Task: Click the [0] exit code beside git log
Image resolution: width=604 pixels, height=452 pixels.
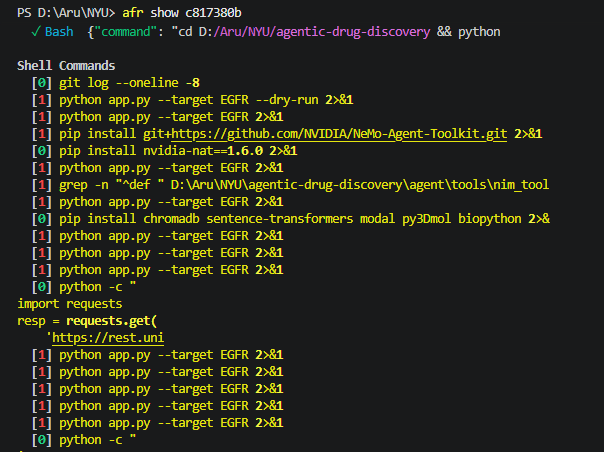Action: pos(42,83)
